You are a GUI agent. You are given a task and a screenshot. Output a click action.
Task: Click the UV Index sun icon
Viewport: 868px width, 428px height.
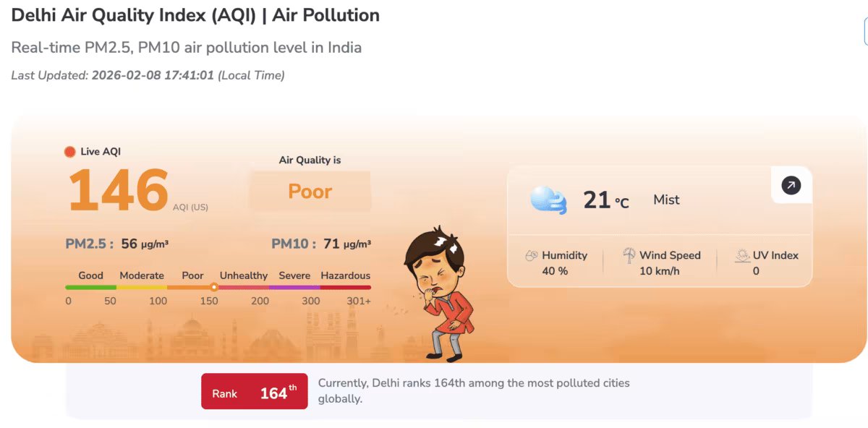pos(742,254)
